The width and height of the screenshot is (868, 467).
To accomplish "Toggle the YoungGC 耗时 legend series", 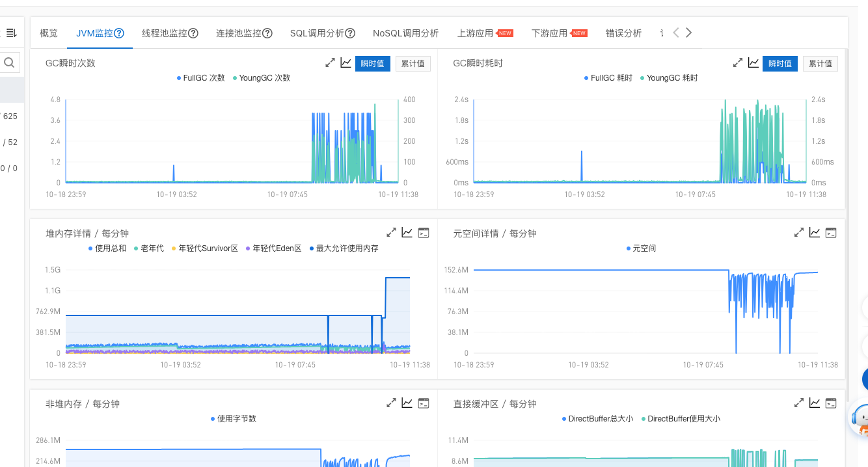I will [669, 78].
